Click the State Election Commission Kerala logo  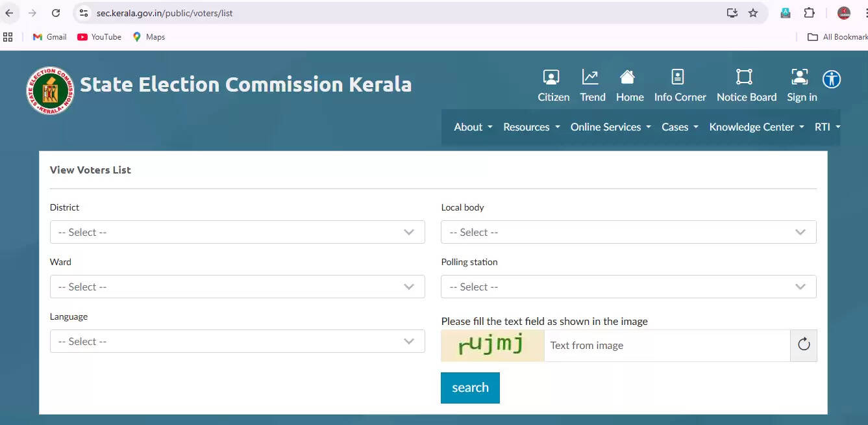click(x=50, y=90)
